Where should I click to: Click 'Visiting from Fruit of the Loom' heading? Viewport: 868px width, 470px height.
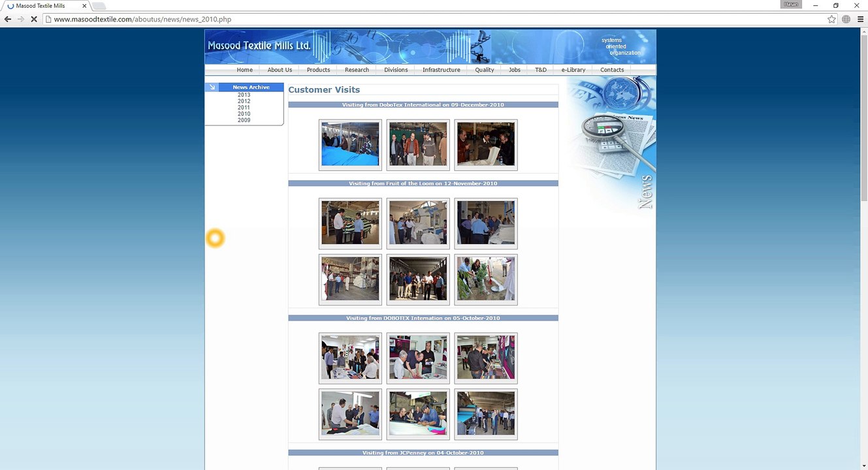423,183
